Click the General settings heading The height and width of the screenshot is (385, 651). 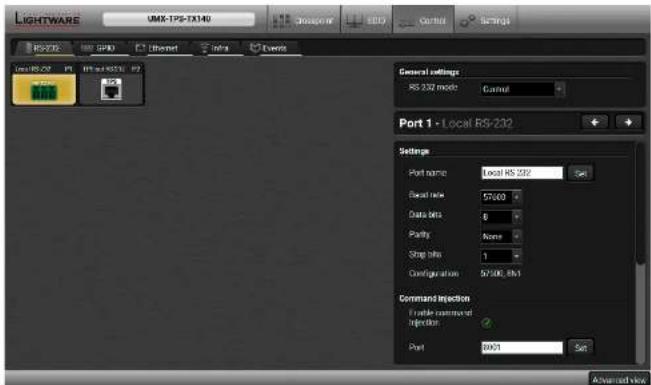pos(429,72)
